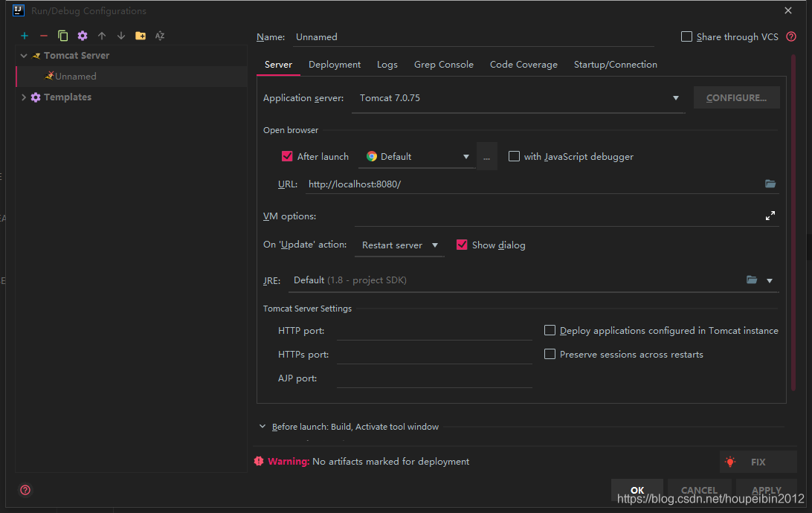This screenshot has width=812, height=513.
Task: Move configuration up with the up arrow
Action: tap(101, 36)
